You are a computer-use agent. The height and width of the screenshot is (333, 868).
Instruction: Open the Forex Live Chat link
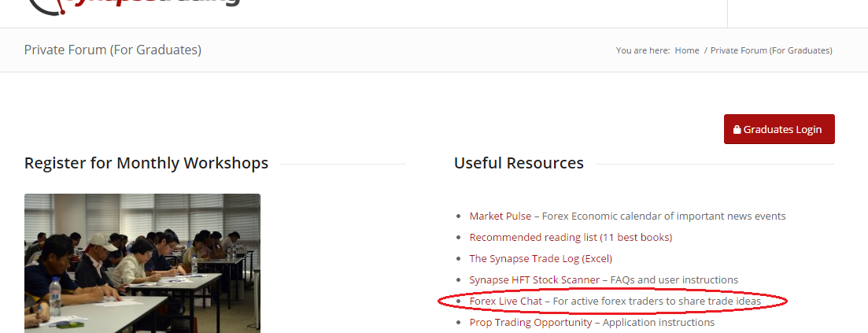point(505,301)
